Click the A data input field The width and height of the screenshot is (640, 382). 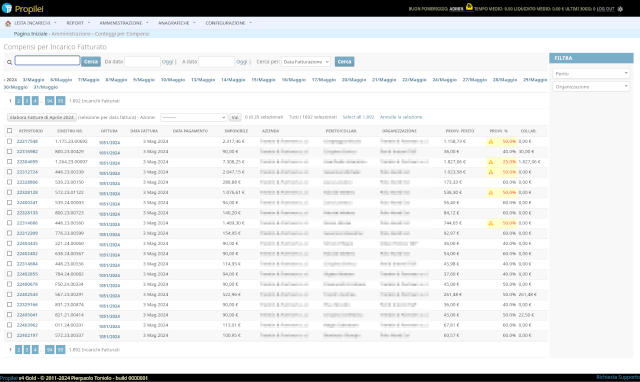[x=216, y=62]
